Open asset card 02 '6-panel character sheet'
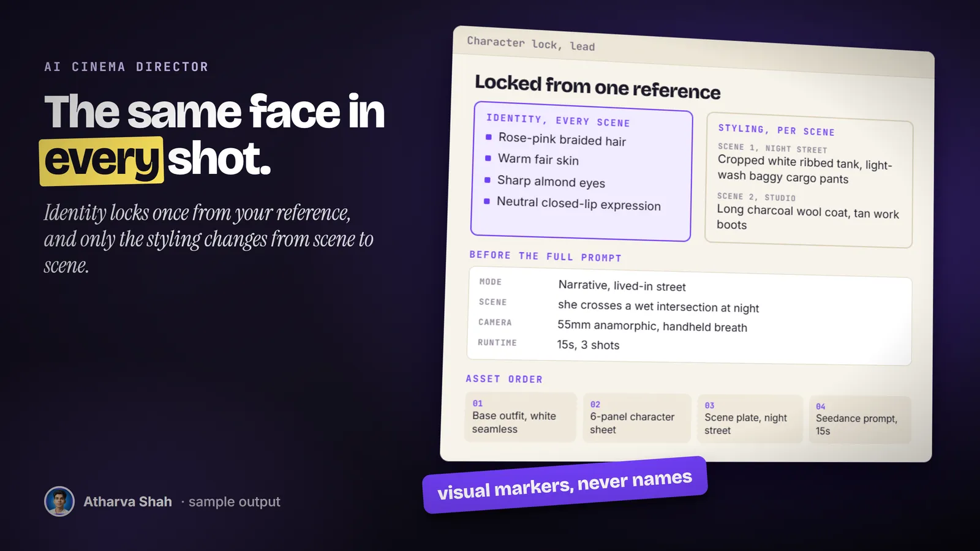Screen dimensions: 980x551 pyautogui.click(x=636, y=418)
